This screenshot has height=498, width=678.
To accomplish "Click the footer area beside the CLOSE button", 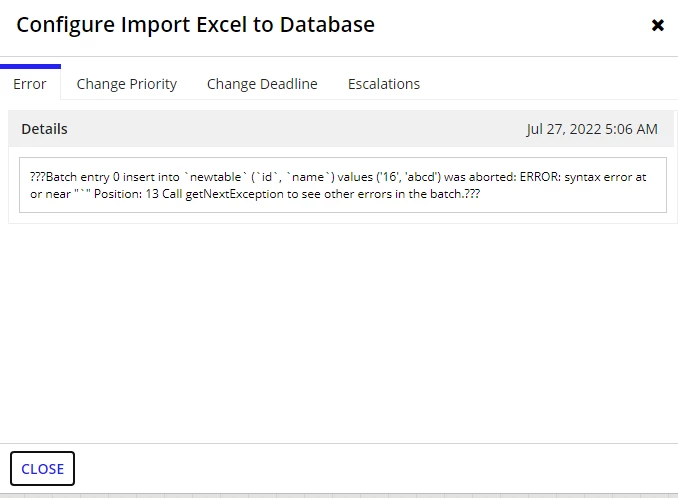I will (x=376, y=469).
